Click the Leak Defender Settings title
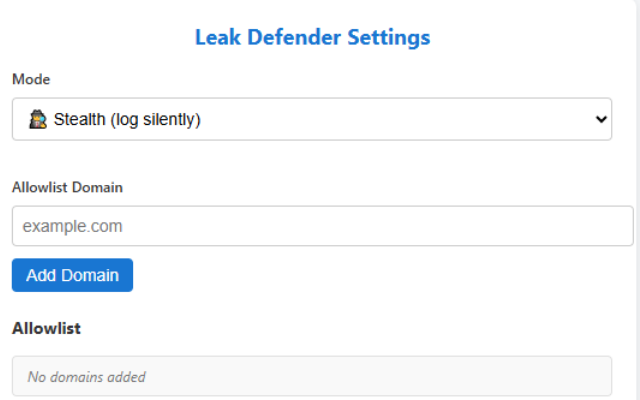Viewport: 640px width, 400px height. pyautogui.click(x=312, y=38)
